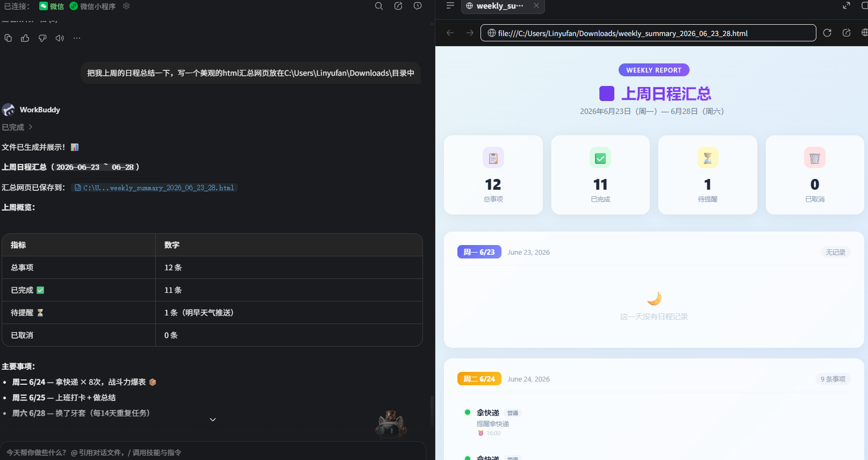The image size is (868, 460).
Task: Click the first 拿快递 task entry
Action: coord(488,413)
